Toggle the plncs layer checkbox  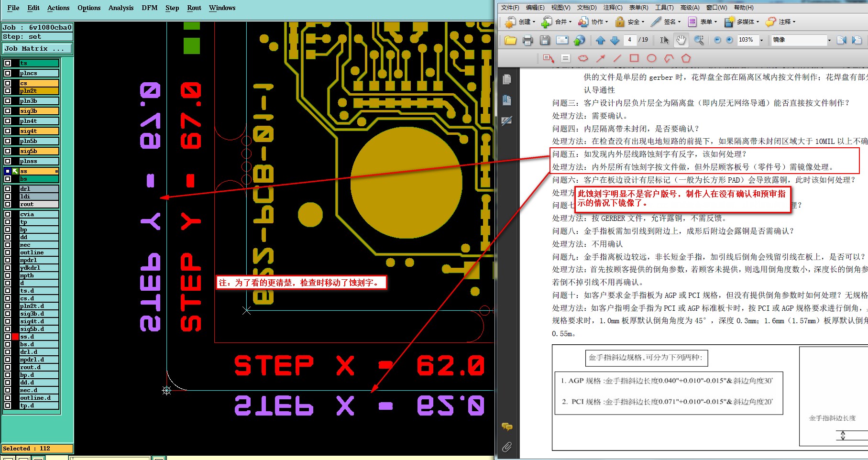[8, 73]
